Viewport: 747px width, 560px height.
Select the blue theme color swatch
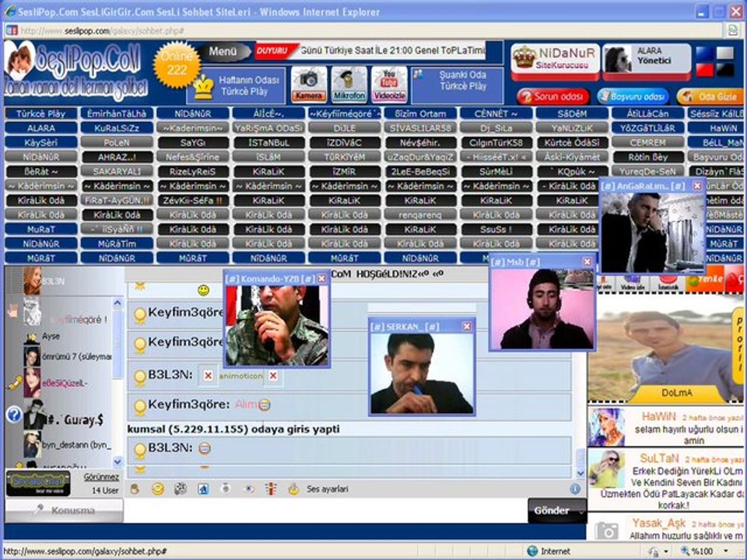(x=705, y=54)
